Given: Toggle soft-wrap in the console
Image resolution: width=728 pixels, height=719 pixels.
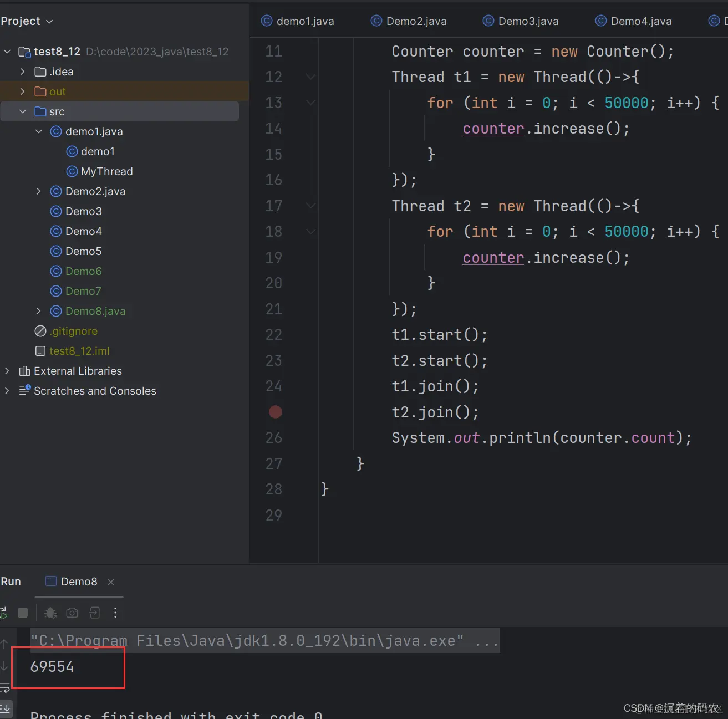Looking at the screenshot, I should pos(4,688).
